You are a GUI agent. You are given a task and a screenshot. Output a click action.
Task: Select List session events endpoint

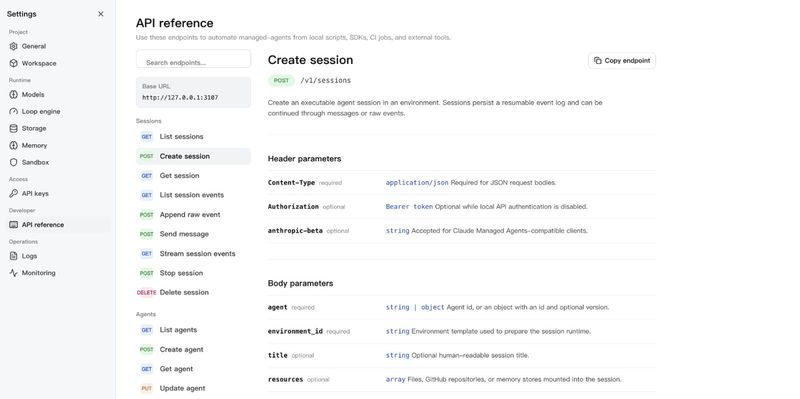coord(193,195)
